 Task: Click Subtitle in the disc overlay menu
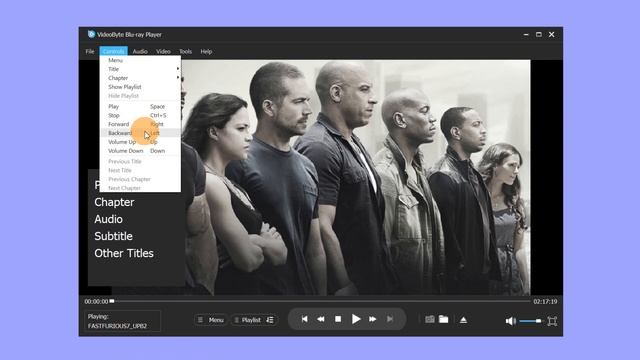[x=113, y=236]
